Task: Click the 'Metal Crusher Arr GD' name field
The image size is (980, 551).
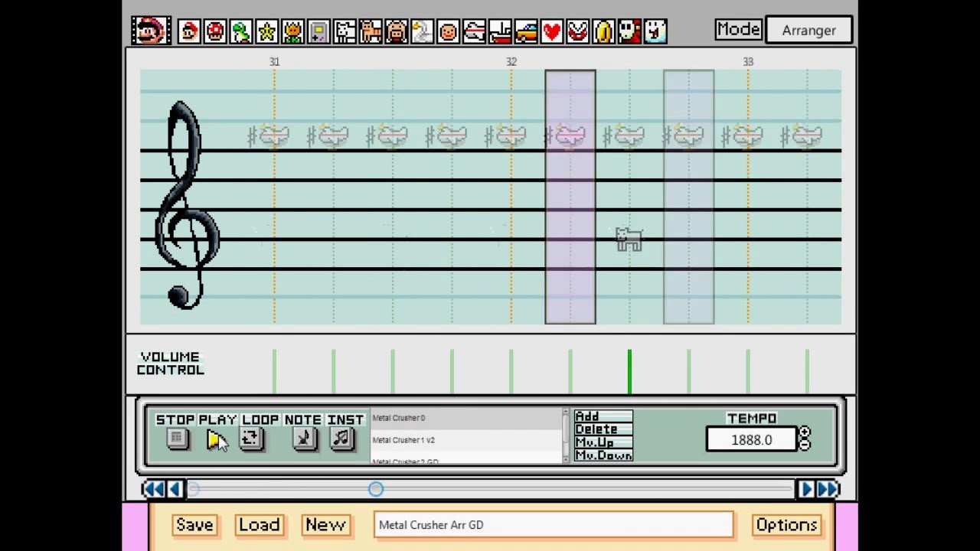Action: [554, 525]
